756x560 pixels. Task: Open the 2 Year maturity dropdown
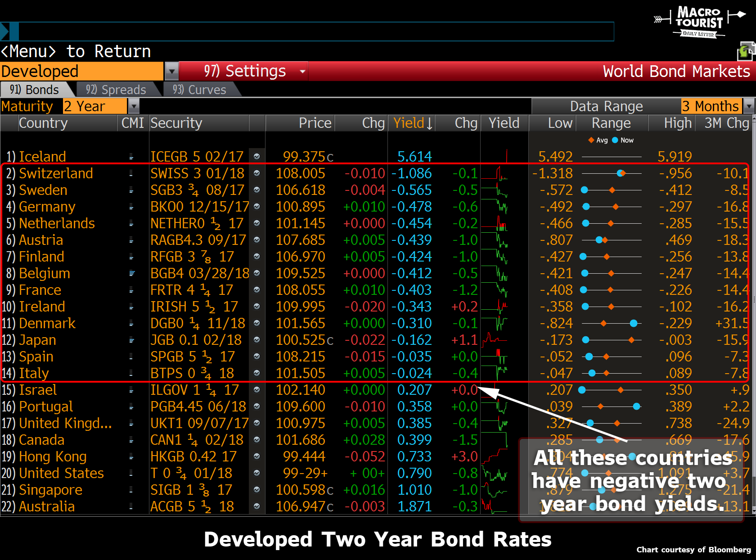[x=134, y=106]
